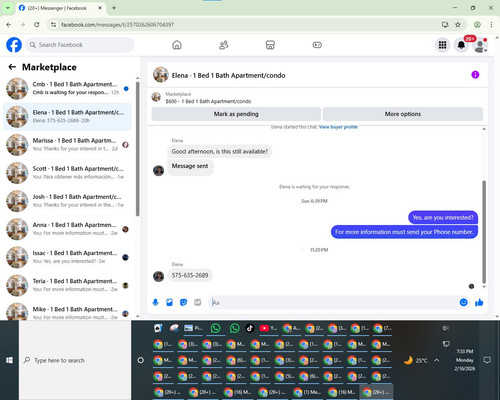
Task: Click the 'Good afternoon, is this still available?' message
Action: (220, 151)
